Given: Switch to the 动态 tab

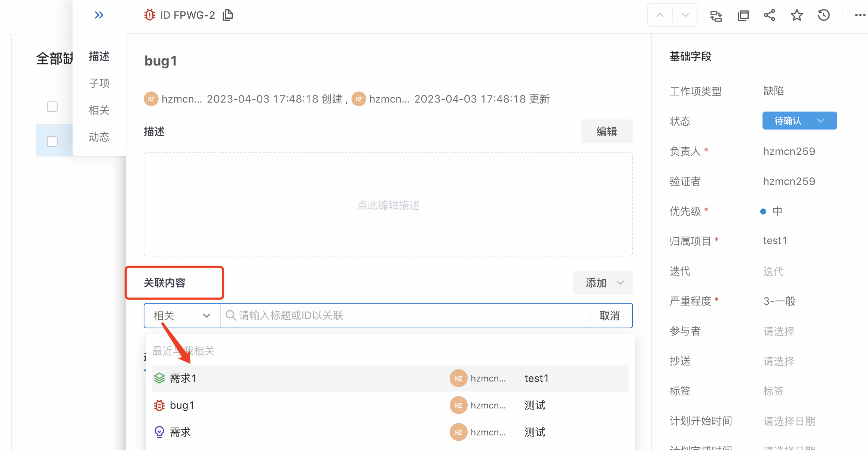Looking at the screenshot, I should 99,137.
